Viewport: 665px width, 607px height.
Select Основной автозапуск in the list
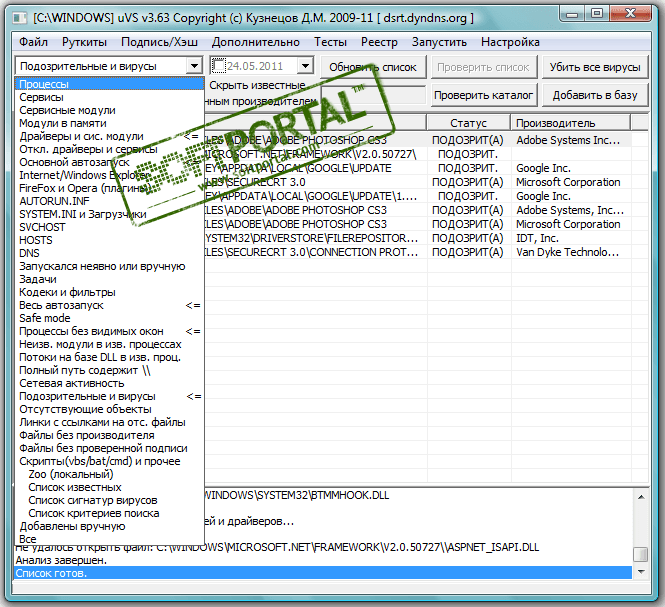pos(109,162)
